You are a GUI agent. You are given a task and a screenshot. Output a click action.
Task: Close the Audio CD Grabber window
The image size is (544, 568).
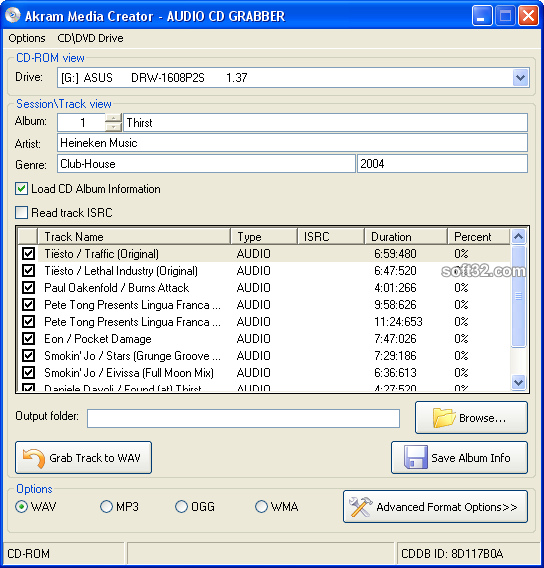pos(528,16)
